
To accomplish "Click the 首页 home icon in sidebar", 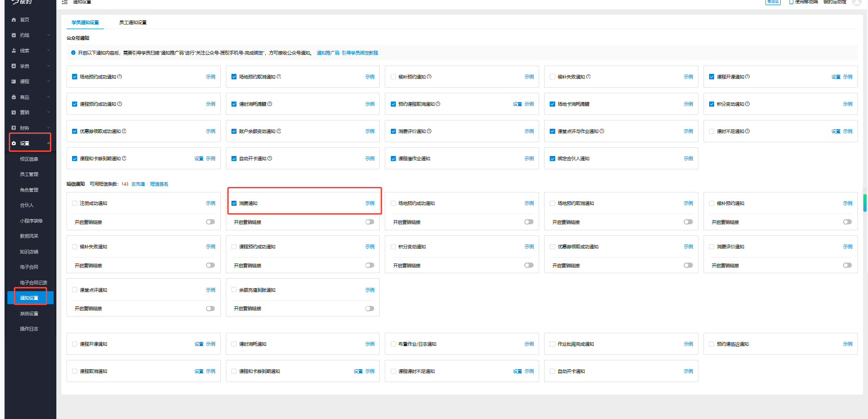I will pyautogui.click(x=14, y=20).
